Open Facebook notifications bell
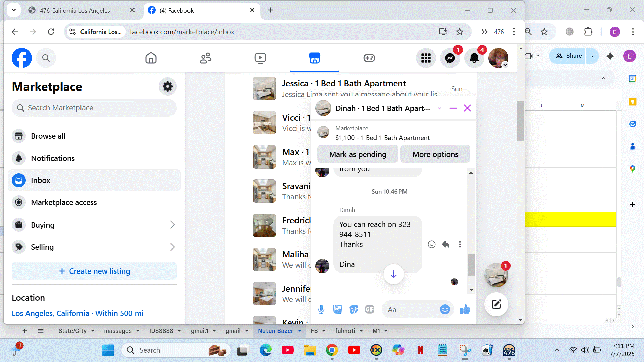 [x=474, y=58]
